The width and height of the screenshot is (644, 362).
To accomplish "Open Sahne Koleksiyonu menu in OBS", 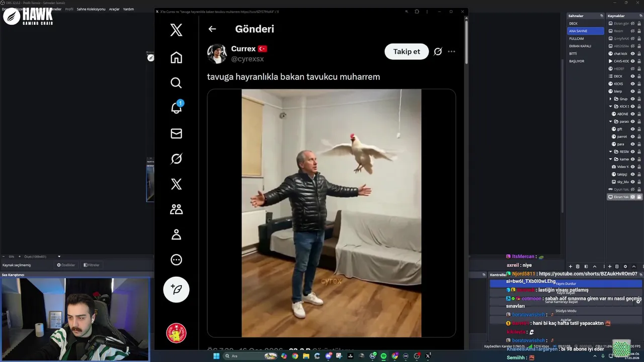I will pos(91,9).
